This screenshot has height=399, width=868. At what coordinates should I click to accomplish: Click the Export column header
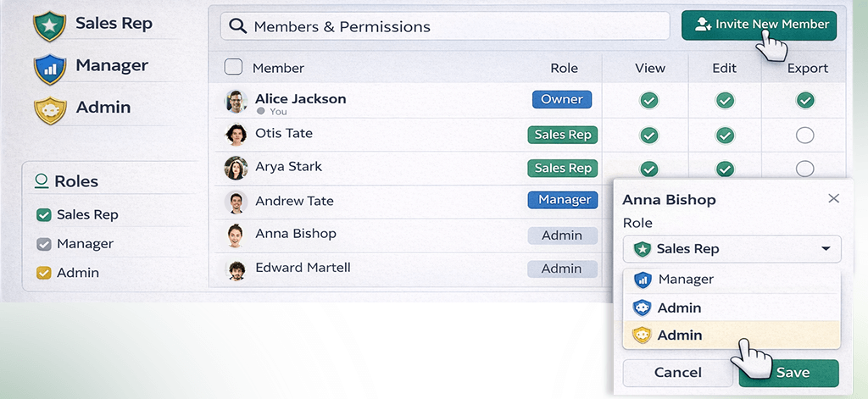[808, 69]
